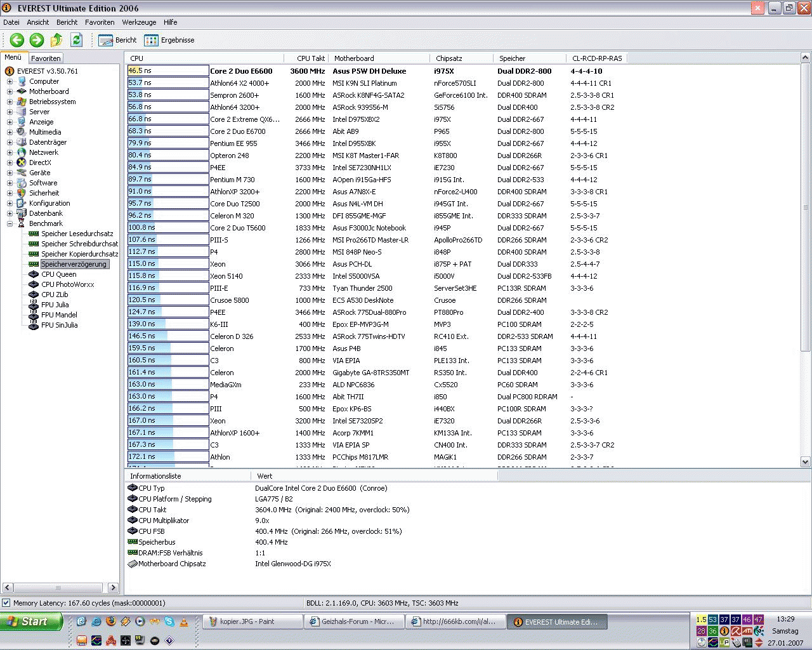Expand the Motherboard tree node
Image resolution: width=812 pixels, height=650 pixels.
10,91
